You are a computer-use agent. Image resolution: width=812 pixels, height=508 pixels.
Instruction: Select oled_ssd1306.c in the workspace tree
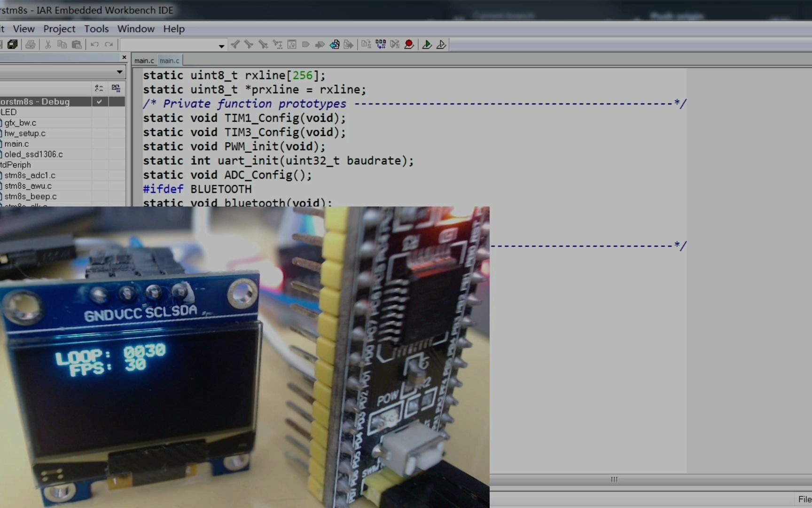33,154
